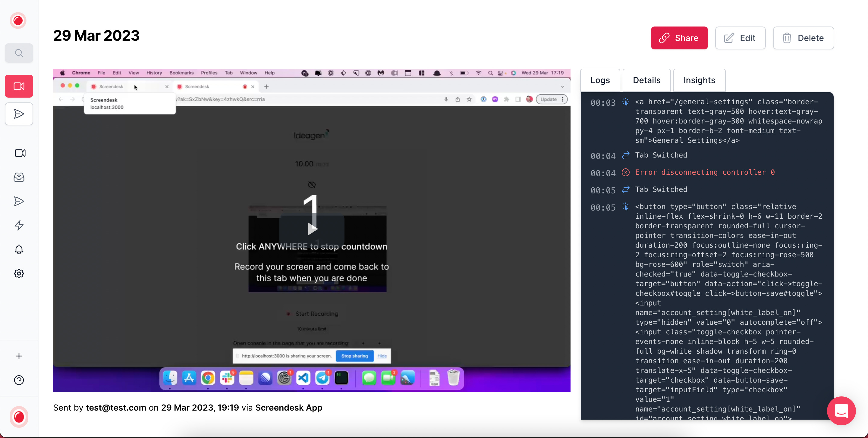The height and width of the screenshot is (438, 868).
Task: Switch to the Insights tab
Action: (699, 80)
